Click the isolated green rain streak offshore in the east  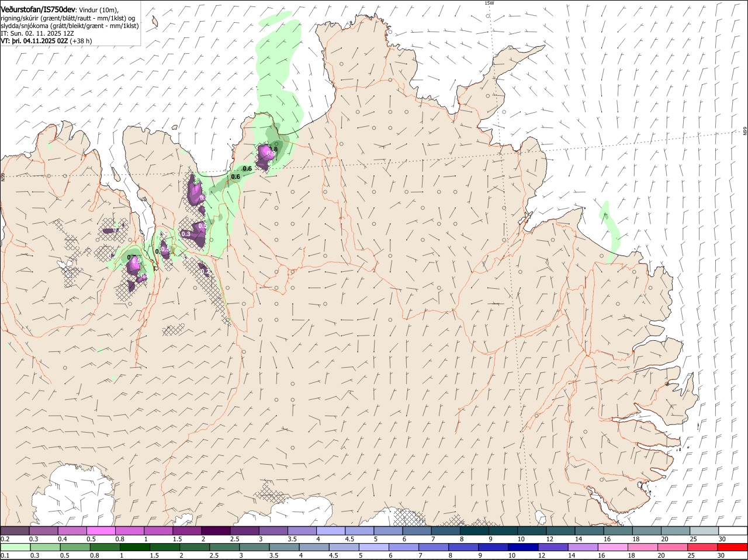point(610,231)
